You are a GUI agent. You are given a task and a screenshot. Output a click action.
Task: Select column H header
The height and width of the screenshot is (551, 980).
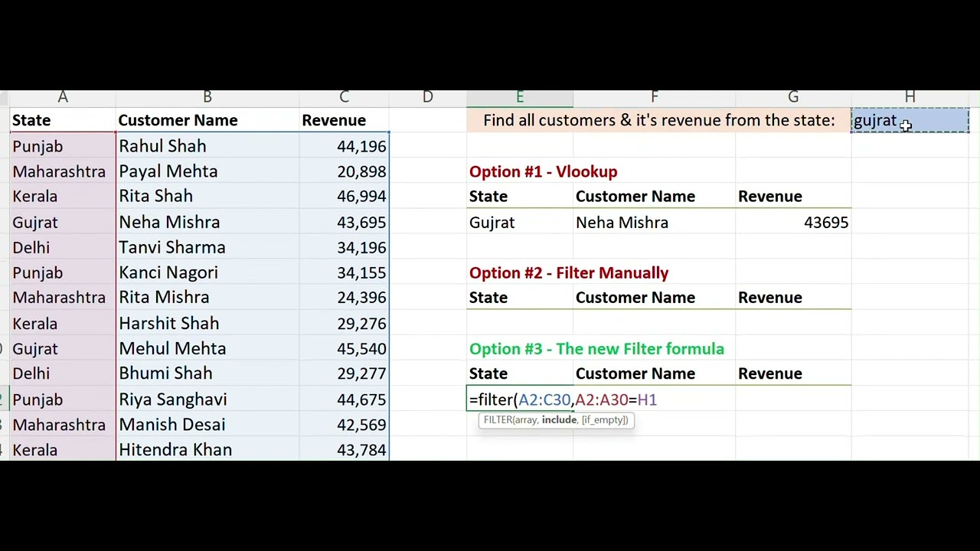(910, 98)
